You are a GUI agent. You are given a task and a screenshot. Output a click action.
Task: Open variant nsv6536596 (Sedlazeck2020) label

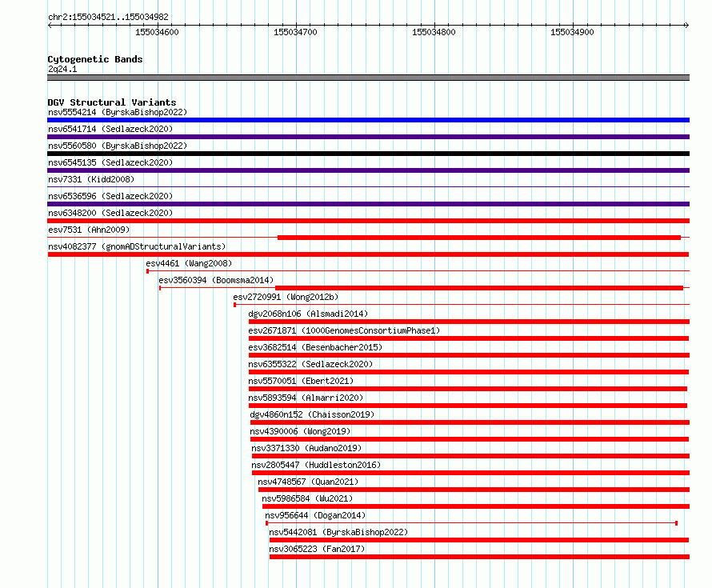tap(110, 196)
